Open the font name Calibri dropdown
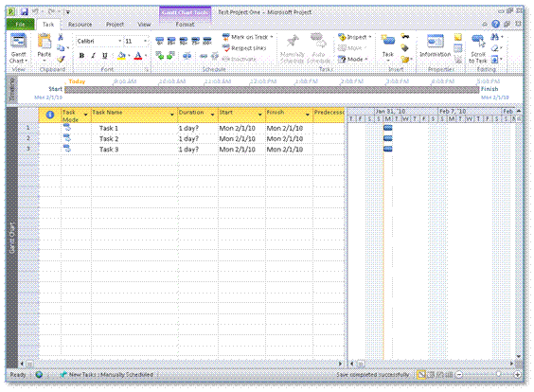The image size is (534, 392). 120,42
